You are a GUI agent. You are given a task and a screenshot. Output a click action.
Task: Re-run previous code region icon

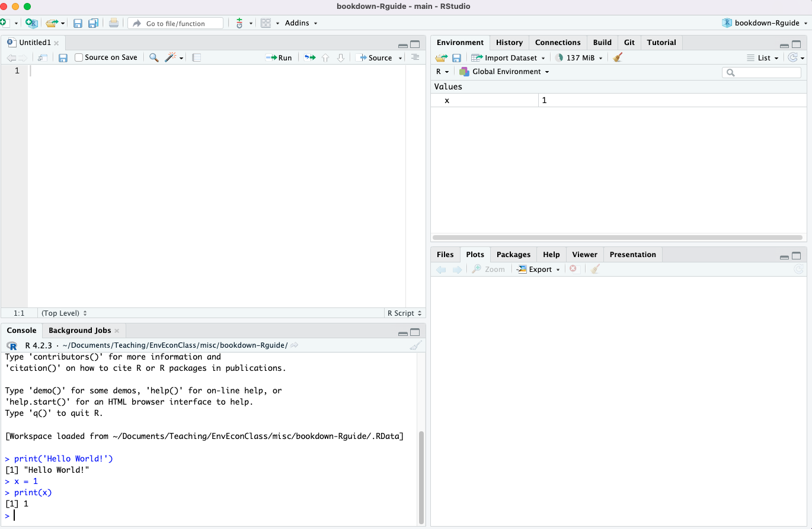coord(309,58)
